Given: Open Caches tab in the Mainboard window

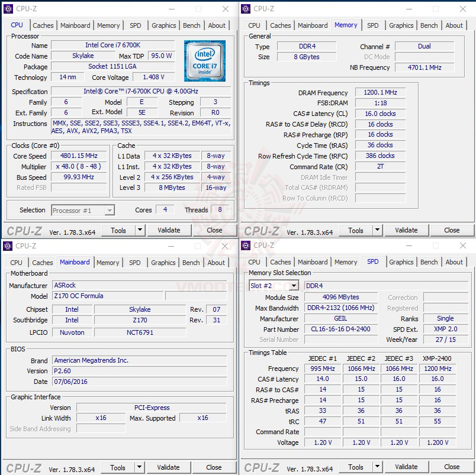Looking at the screenshot, I should (43, 263).
